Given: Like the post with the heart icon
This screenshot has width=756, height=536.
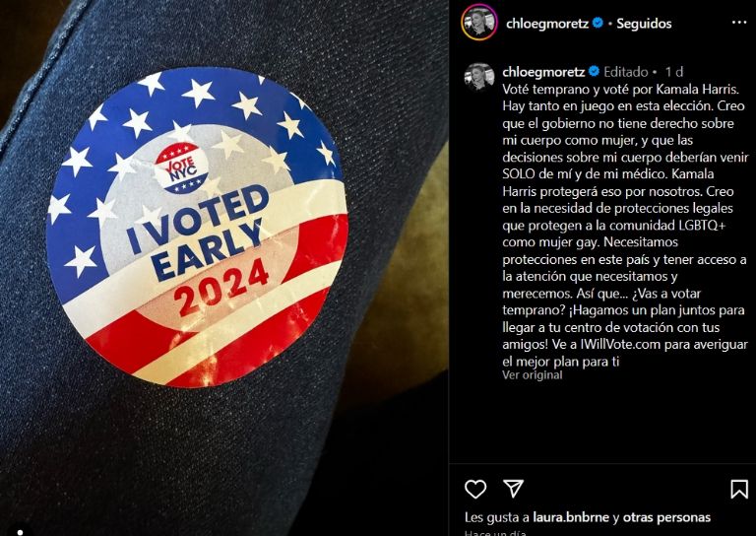Looking at the screenshot, I should [x=475, y=489].
